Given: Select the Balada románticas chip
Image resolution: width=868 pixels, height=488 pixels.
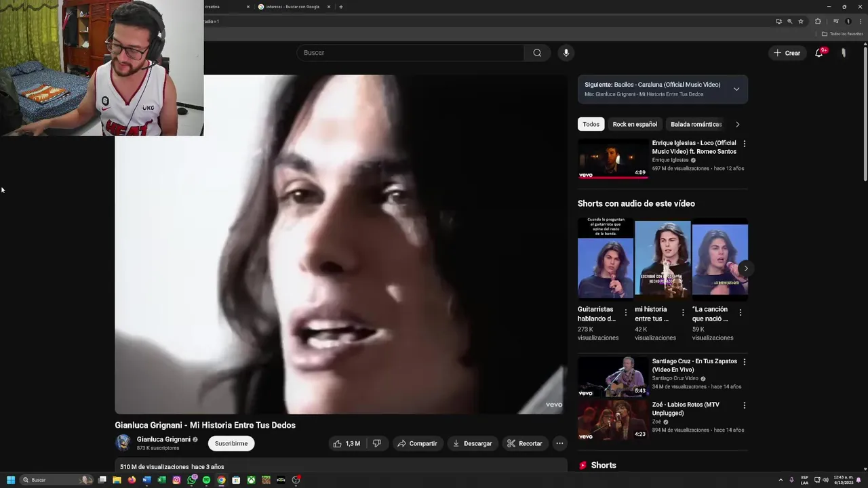Looking at the screenshot, I should 696,124.
